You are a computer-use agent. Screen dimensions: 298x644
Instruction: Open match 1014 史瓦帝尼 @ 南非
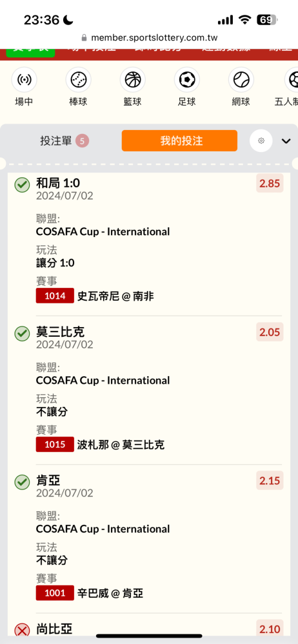click(x=95, y=296)
